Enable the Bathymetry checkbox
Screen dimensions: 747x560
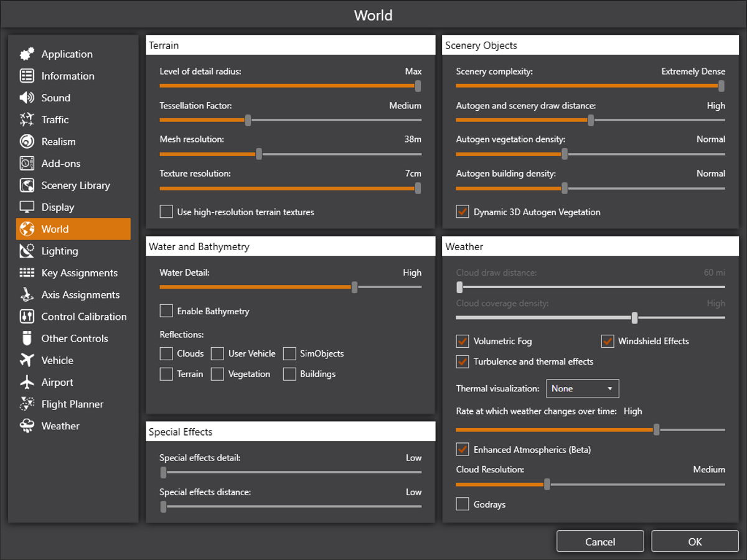point(166,311)
